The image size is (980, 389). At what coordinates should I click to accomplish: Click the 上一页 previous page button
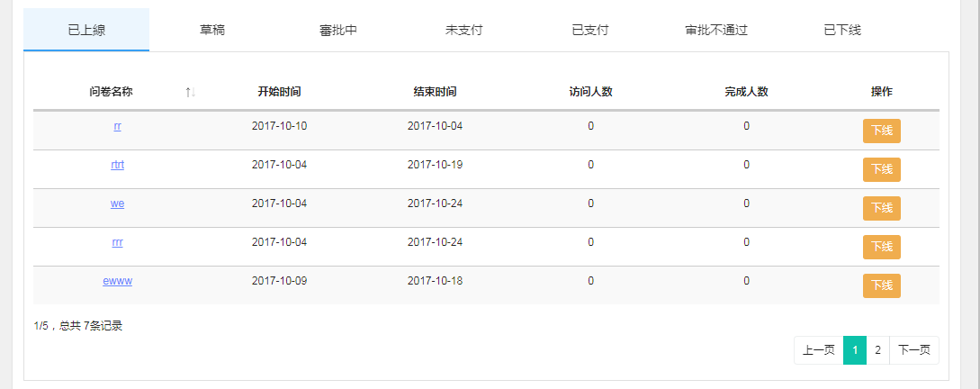819,350
